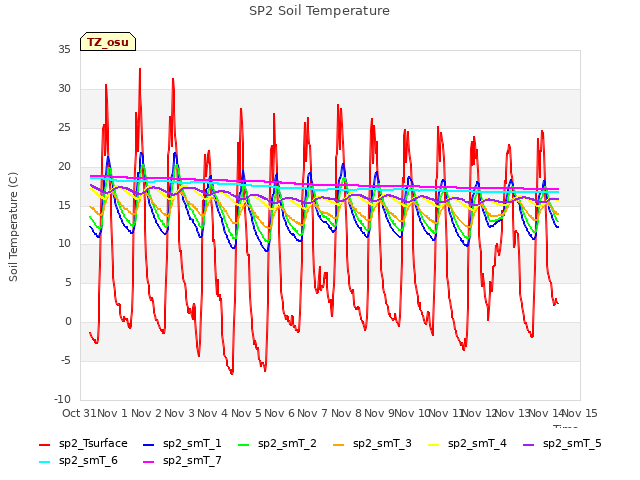Click the Nov 12 x-axis tick label
640x480 pixels.
tap(479, 413)
